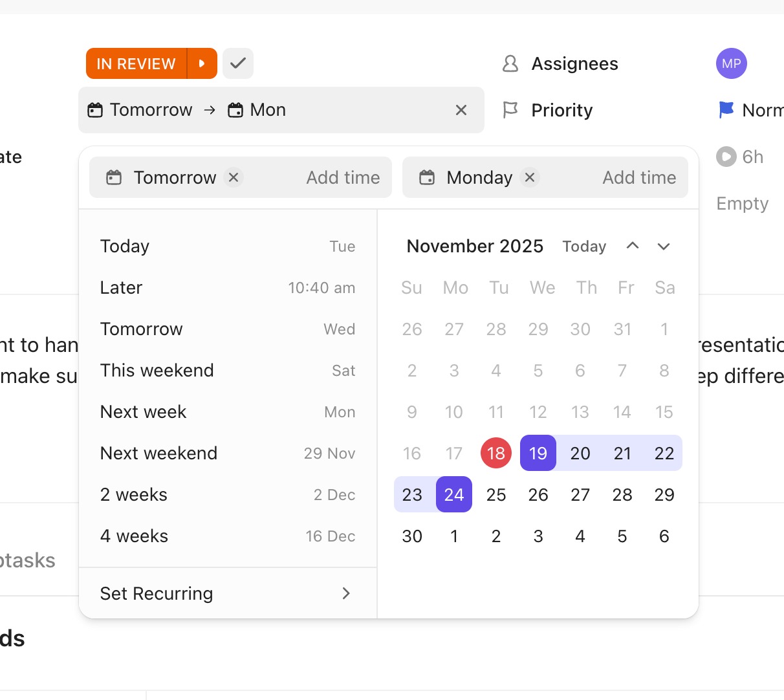Click the time tracking play icon
Viewport: 784px width, 700px height.
pyautogui.click(x=726, y=157)
